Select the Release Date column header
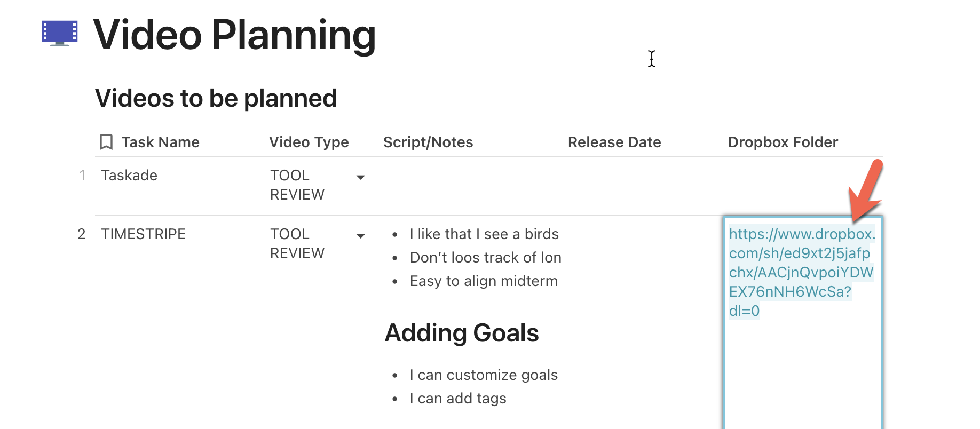Image resolution: width=980 pixels, height=429 pixels. [614, 142]
